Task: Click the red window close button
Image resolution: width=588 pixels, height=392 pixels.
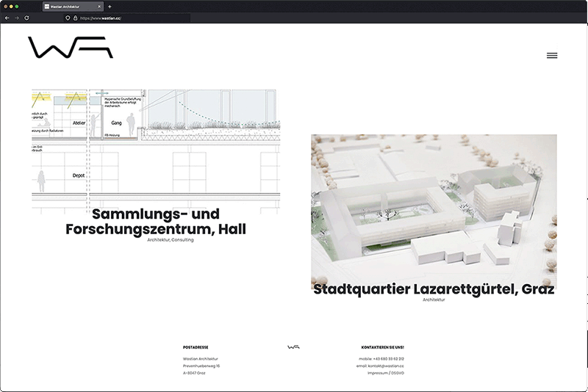Action: 5,7
